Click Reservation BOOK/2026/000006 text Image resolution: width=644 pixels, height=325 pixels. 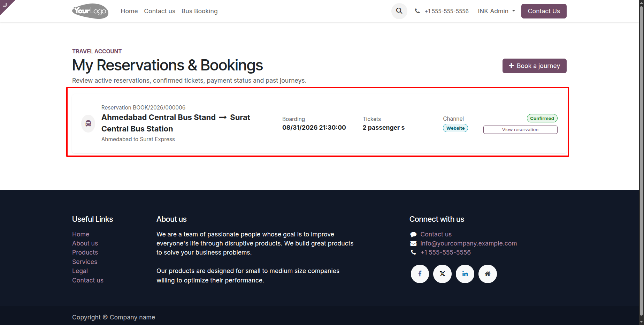(144, 107)
